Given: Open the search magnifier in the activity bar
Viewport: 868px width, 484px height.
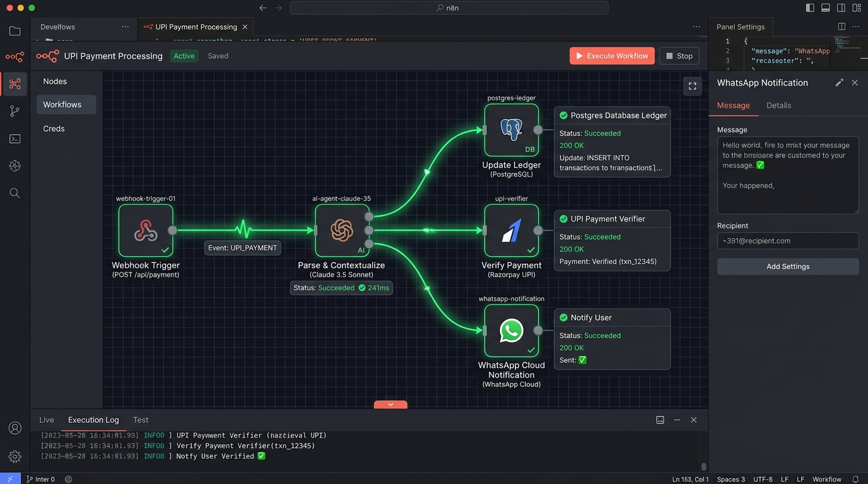Looking at the screenshot, I should tap(15, 193).
